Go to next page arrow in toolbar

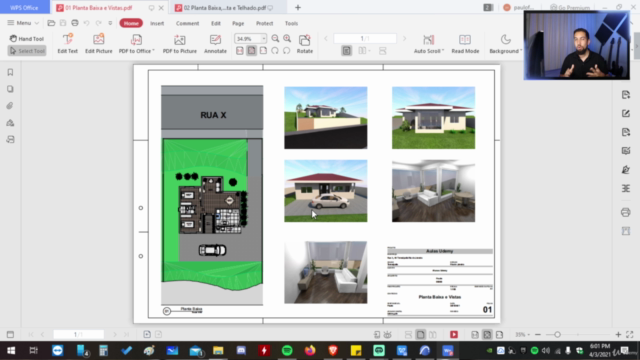pyautogui.click(x=404, y=39)
